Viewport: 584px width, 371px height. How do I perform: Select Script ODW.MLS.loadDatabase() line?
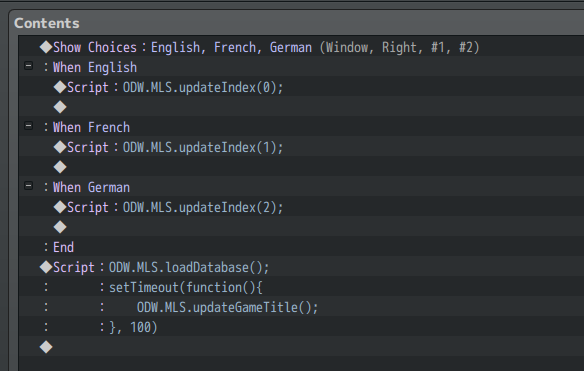point(301,267)
